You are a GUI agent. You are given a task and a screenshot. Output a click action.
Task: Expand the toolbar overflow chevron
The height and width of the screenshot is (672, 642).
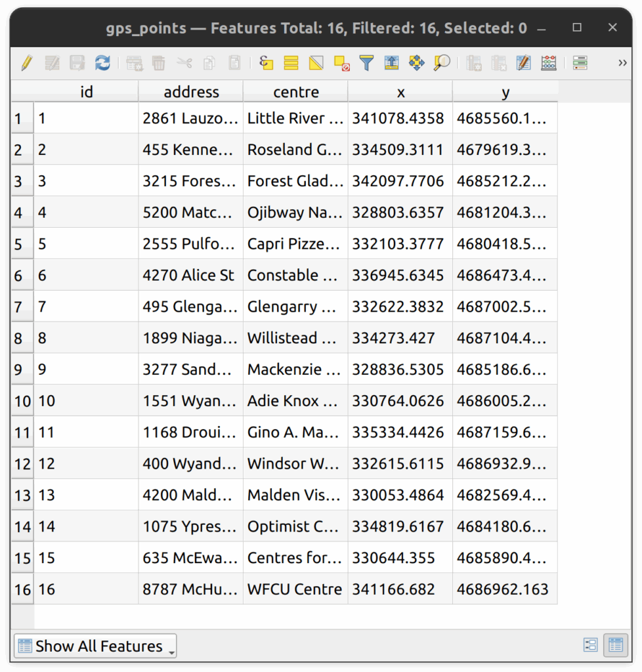pos(622,63)
